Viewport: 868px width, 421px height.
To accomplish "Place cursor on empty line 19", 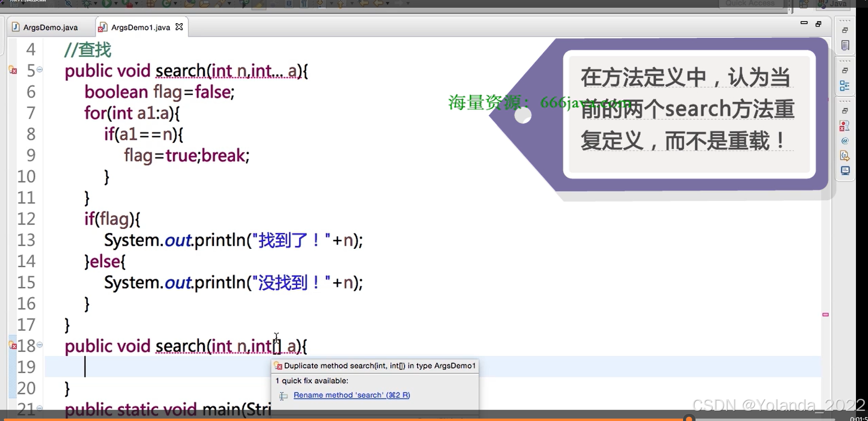I will [x=433, y=367].
